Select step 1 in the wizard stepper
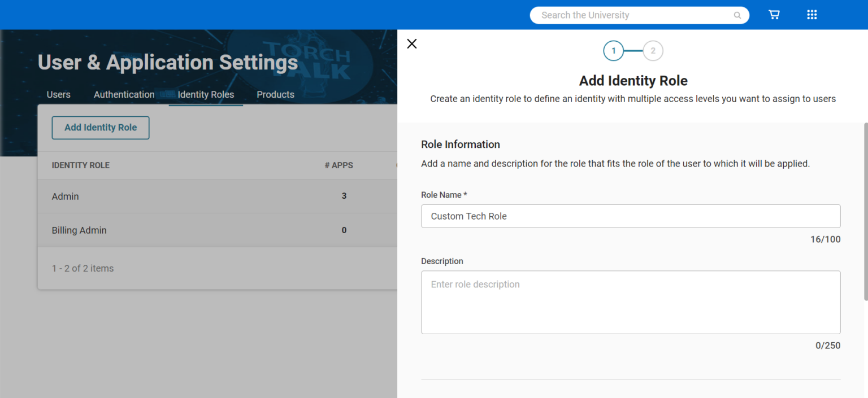The height and width of the screenshot is (398, 868). [614, 50]
